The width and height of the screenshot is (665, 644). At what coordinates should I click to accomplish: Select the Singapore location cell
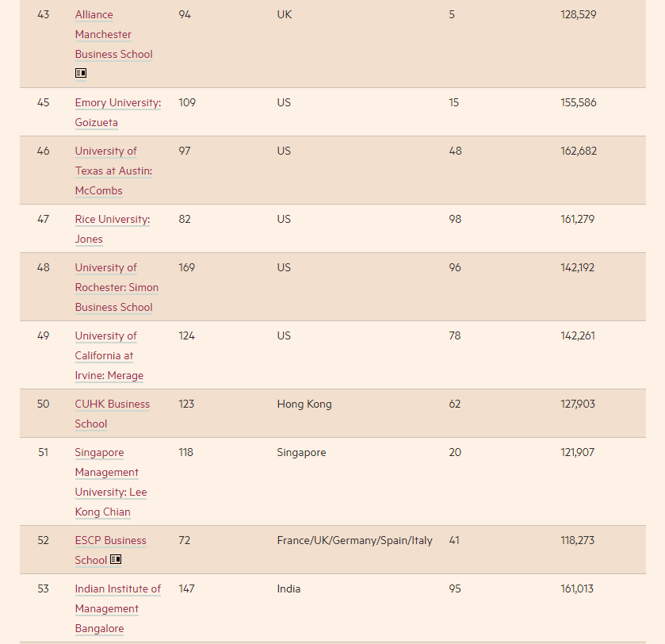(301, 452)
